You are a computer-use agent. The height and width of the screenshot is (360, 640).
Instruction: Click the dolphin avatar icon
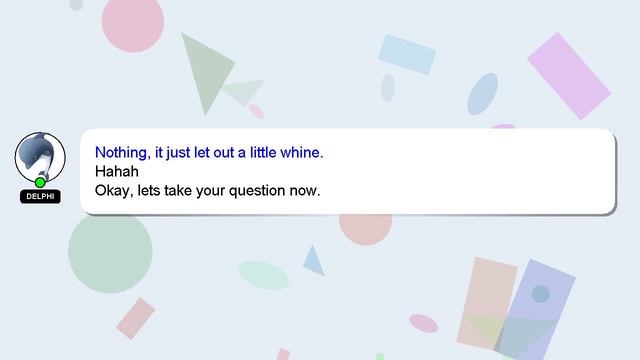pos(40,157)
